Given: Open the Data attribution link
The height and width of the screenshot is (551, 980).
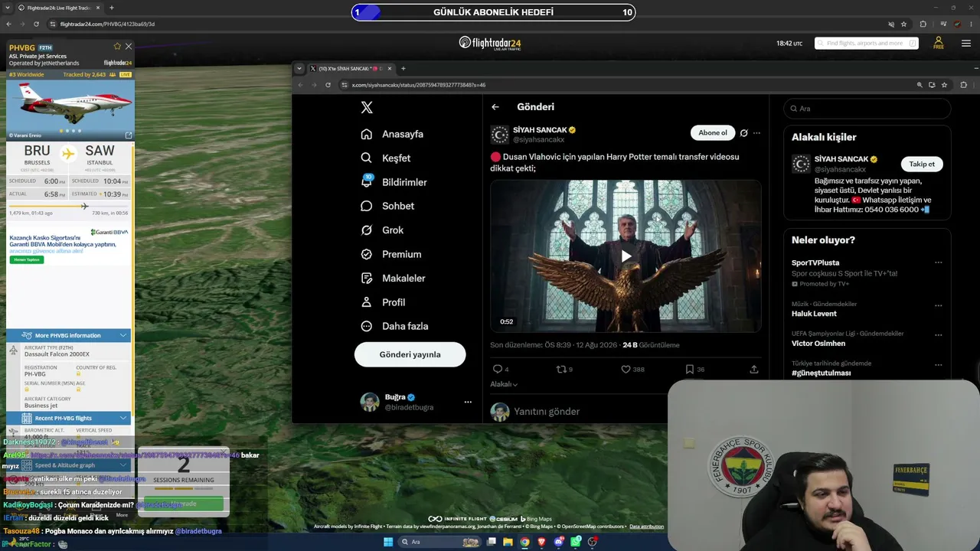Looking at the screenshot, I should (646, 527).
